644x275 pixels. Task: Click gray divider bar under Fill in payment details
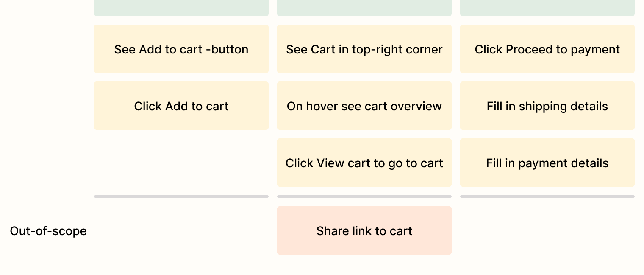tap(547, 196)
